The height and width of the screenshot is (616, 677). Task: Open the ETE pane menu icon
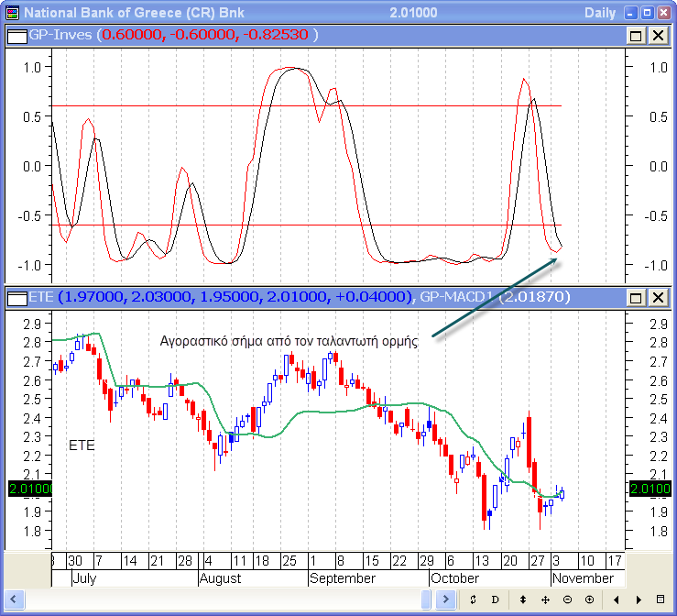tap(16, 297)
